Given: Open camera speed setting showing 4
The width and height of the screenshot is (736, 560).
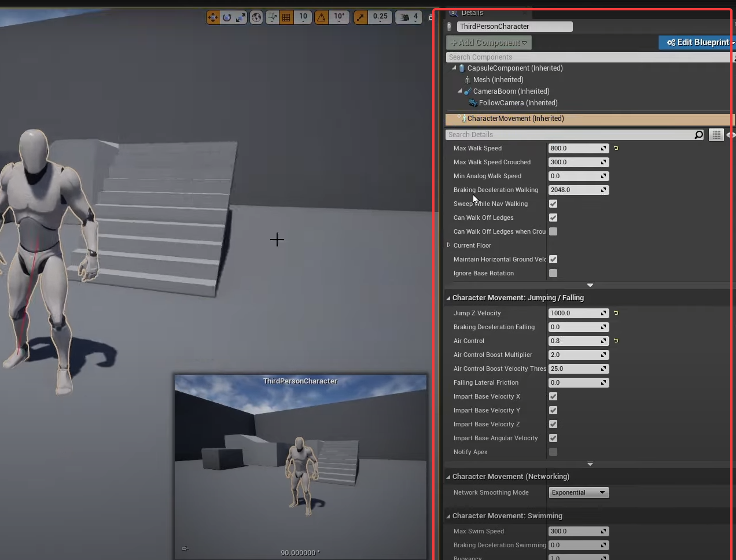Looking at the screenshot, I should (x=409, y=17).
